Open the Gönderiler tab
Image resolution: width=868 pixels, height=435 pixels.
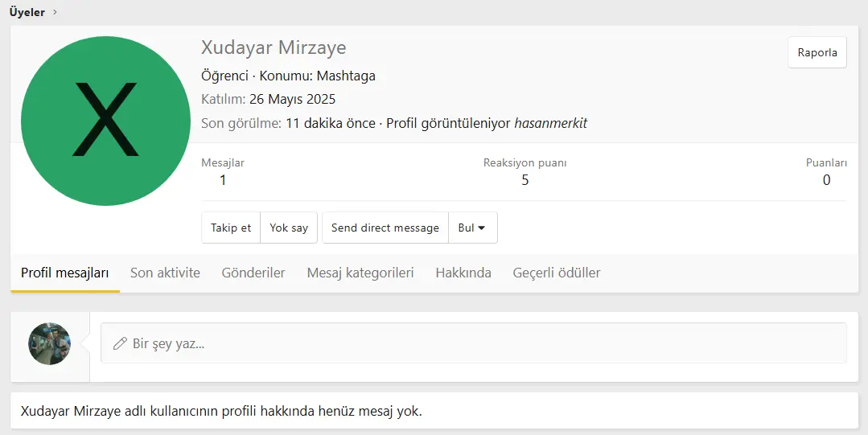coord(253,273)
